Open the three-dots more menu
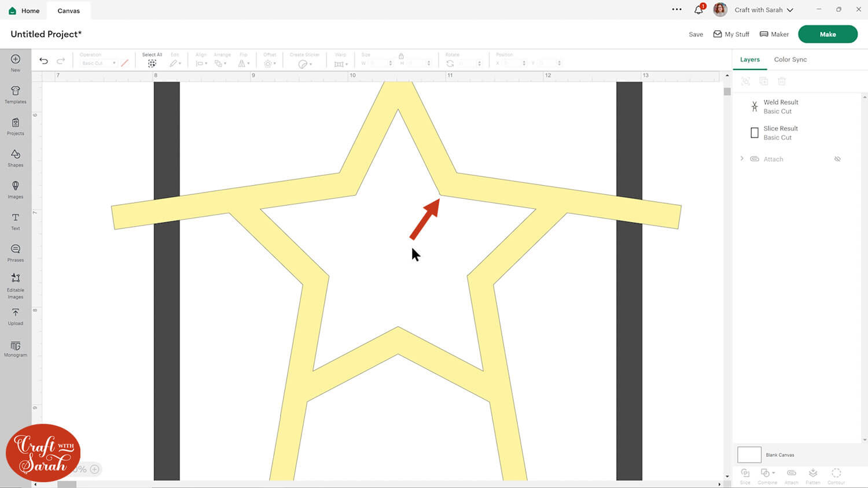This screenshot has height=488, width=868. tap(676, 9)
